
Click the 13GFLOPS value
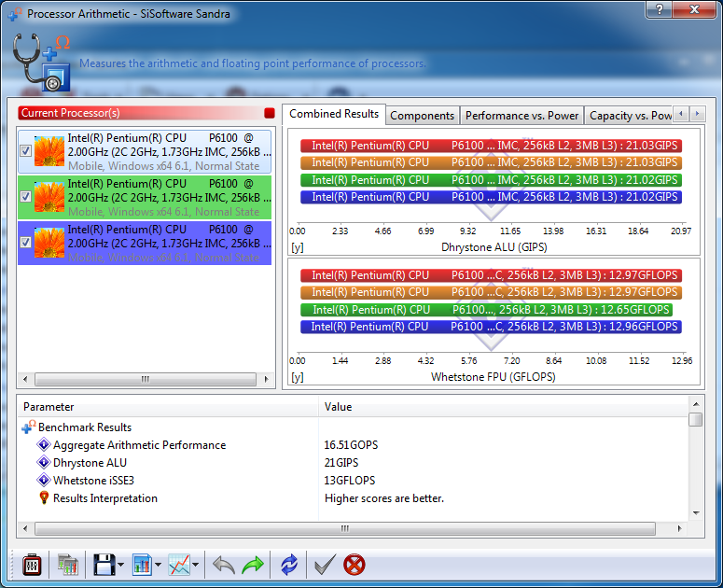(x=350, y=481)
